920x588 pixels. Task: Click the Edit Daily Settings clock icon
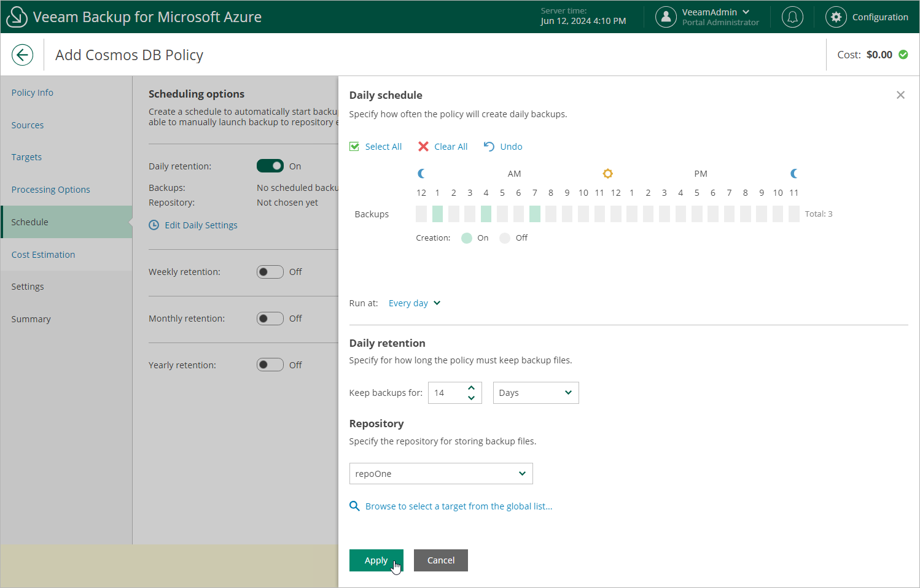(154, 225)
